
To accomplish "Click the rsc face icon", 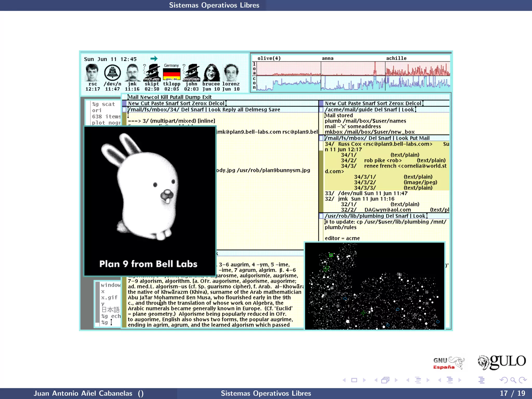I will (92, 73).
